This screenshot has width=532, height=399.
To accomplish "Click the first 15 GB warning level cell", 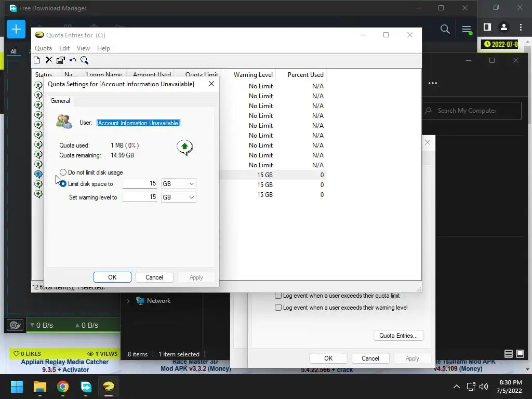I will pyautogui.click(x=264, y=175).
